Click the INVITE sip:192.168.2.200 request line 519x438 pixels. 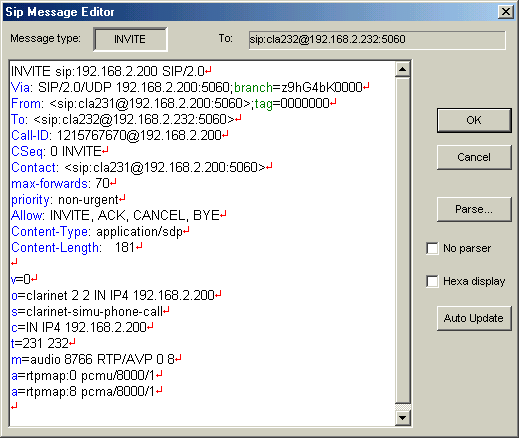tap(111, 71)
